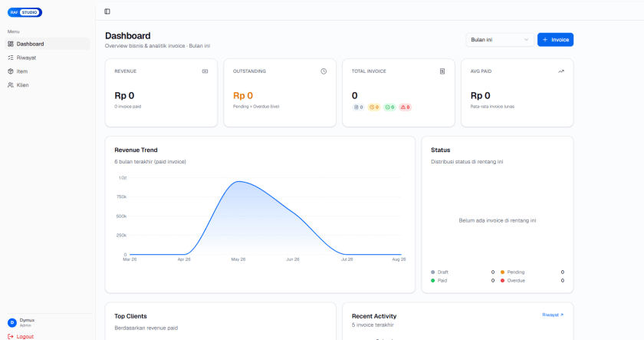Toggle the sidebar panel icon
The image size is (644, 340).
(107, 12)
